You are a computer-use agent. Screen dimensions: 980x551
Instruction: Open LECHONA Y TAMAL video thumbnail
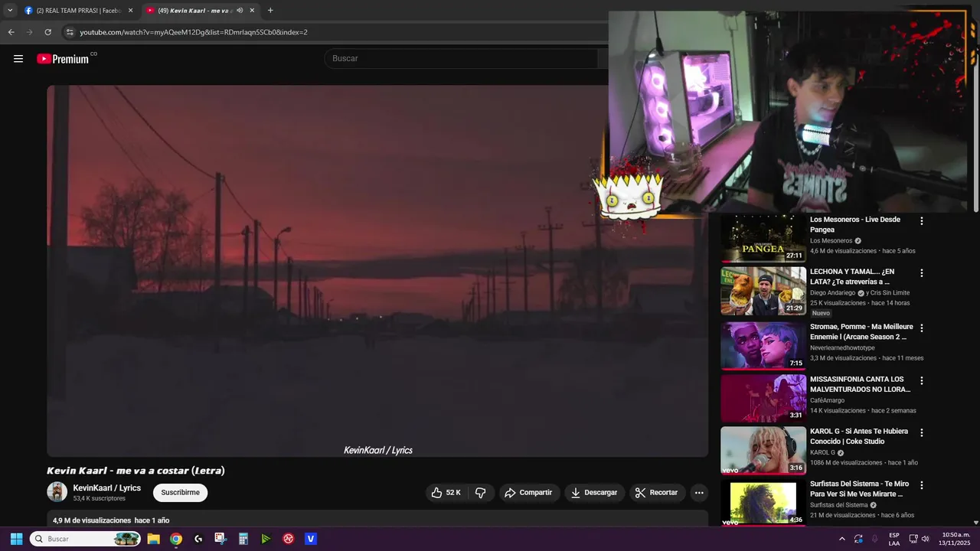pyautogui.click(x=763, y=291)
